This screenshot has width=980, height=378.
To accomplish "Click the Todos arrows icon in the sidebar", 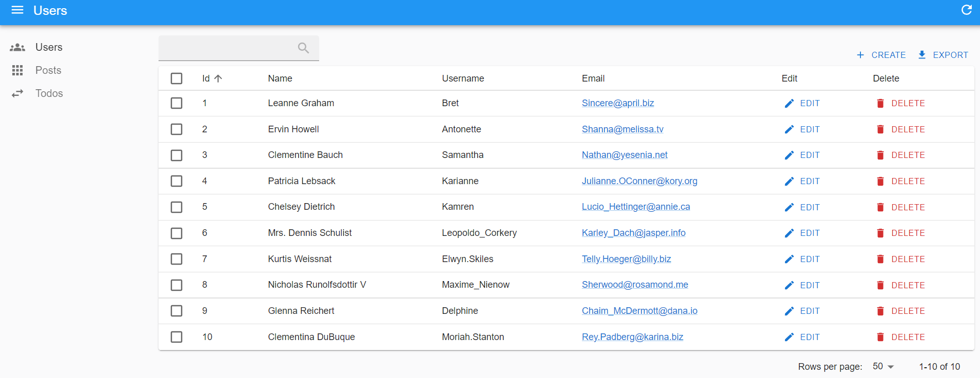I will [x=17, y=93].
